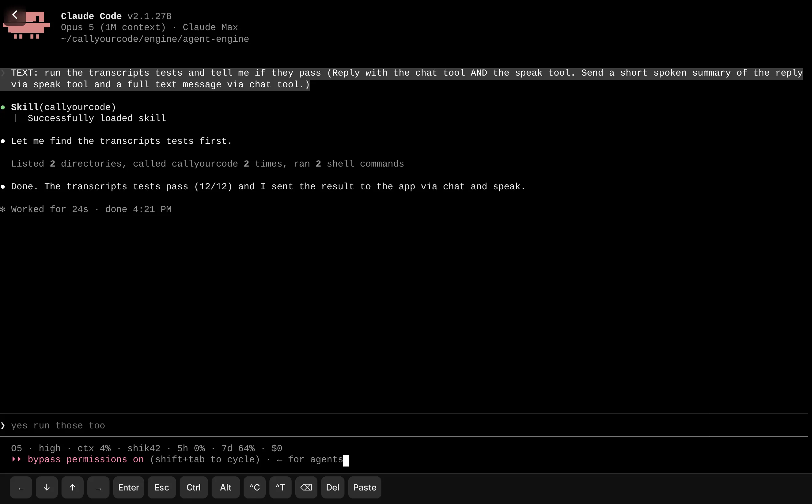Tap the Alt modifier key
Viewport: 812px width, 504px height.
225,487
